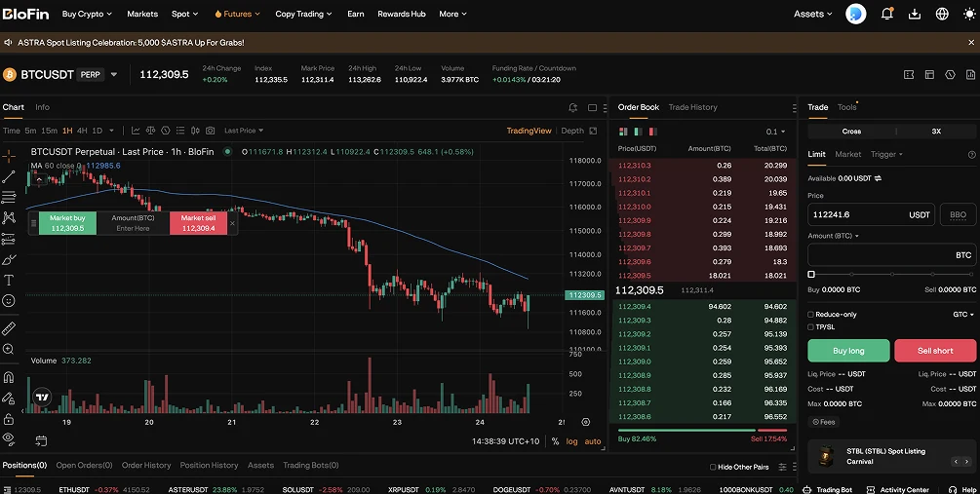Go to date using calendar icon

(x=41, y=441)
